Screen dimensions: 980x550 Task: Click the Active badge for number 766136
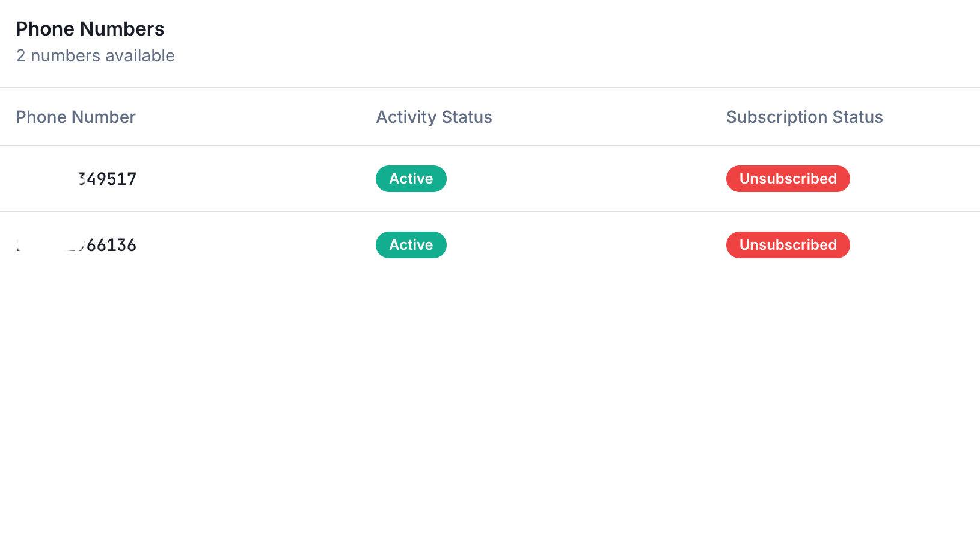pos(411,245)
